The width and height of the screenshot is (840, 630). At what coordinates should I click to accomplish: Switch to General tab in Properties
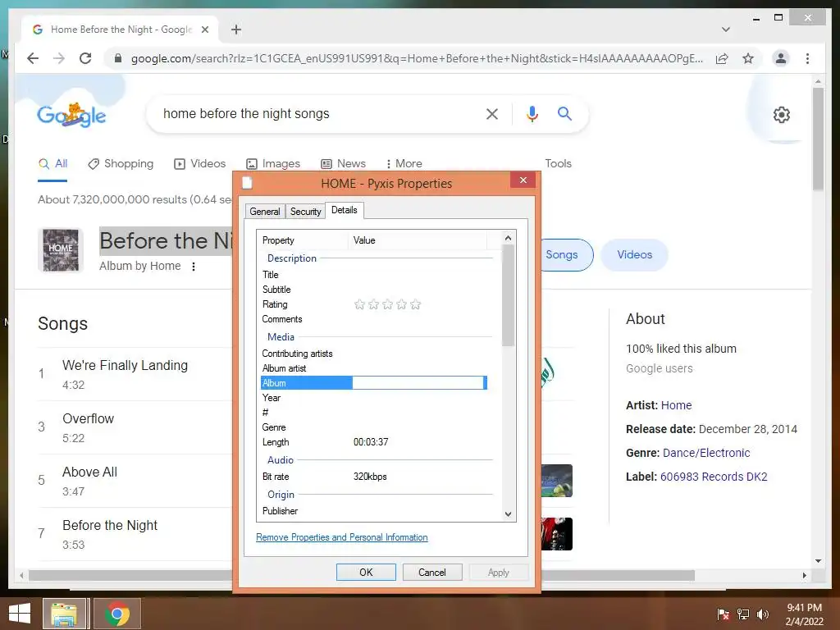[x=265, y=212]
